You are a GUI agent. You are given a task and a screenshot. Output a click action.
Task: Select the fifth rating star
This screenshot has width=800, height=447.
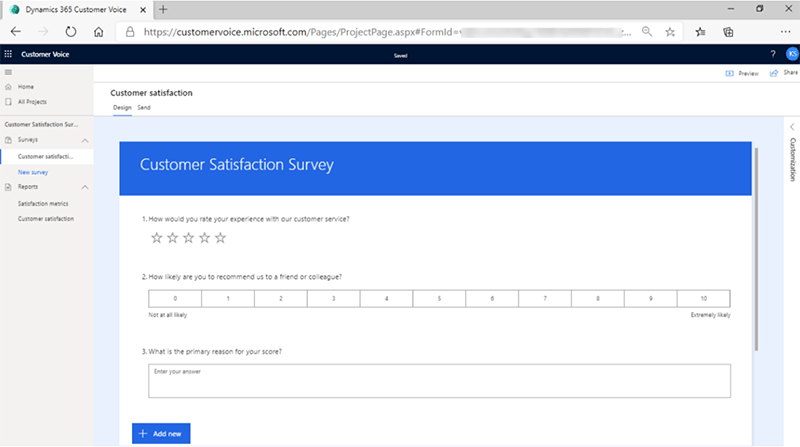pyautogui.click(x=220, y=238)
